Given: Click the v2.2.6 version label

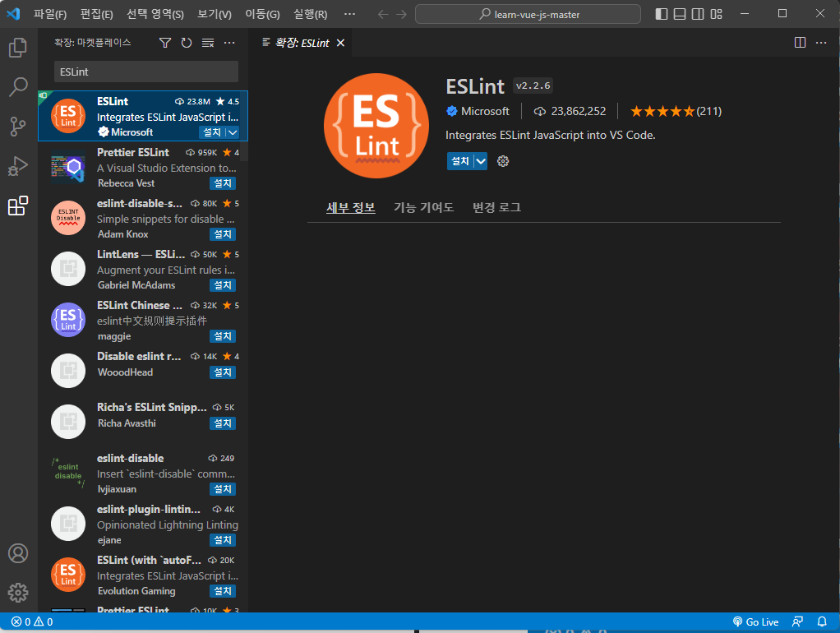Looking at the screenshot, I should click(533, 85).
